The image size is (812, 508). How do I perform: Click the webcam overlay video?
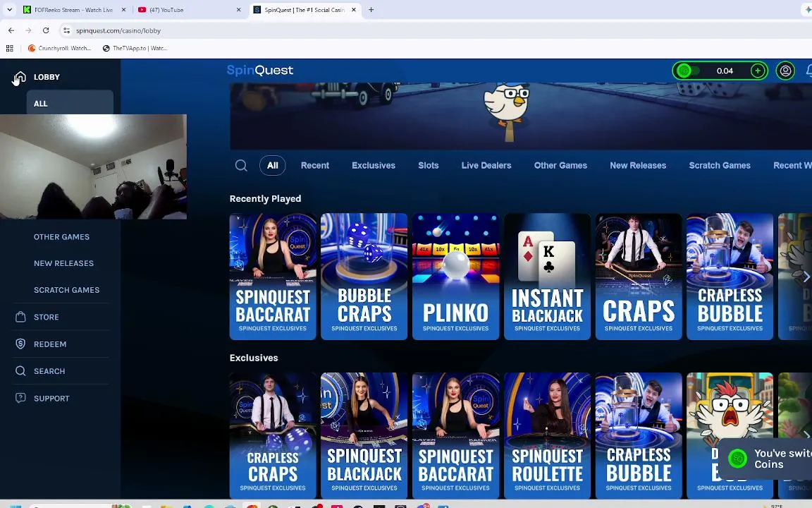click(93, 167)
